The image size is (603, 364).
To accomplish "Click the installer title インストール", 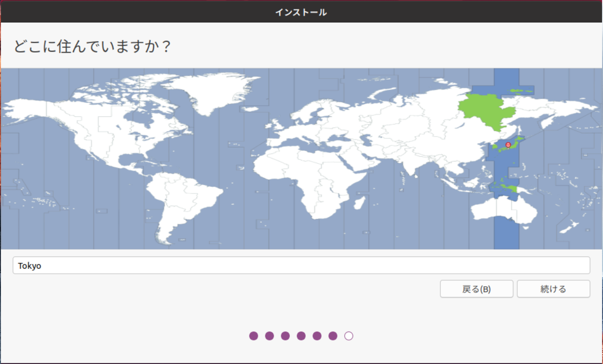I will point(301,12).
